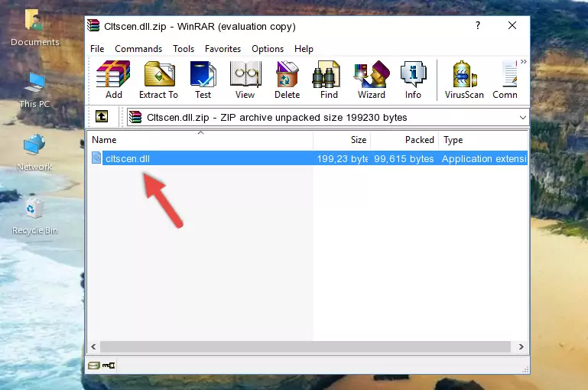588x390 pixels.
Task: Open the Favorites menu
Action: point(223,49)
